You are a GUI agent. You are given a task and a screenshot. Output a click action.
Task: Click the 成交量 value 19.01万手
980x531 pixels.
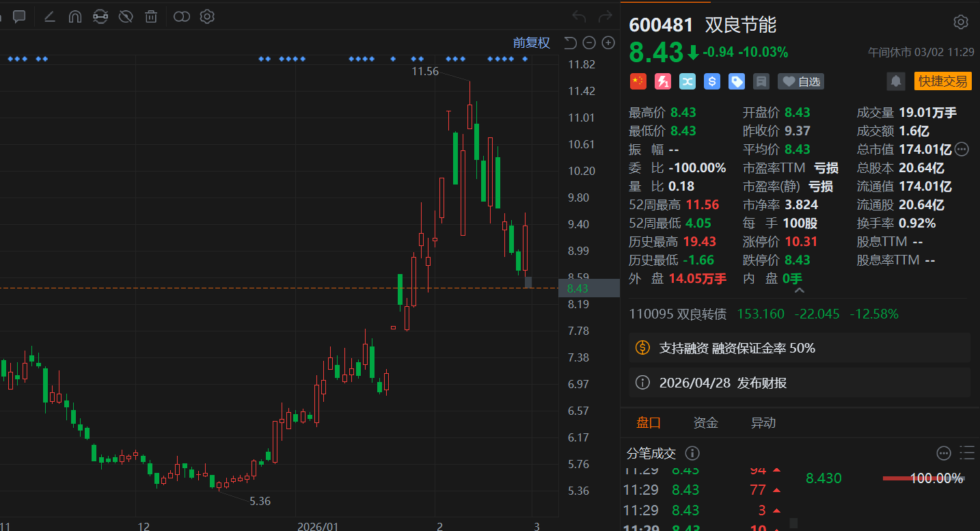[928, 113]
